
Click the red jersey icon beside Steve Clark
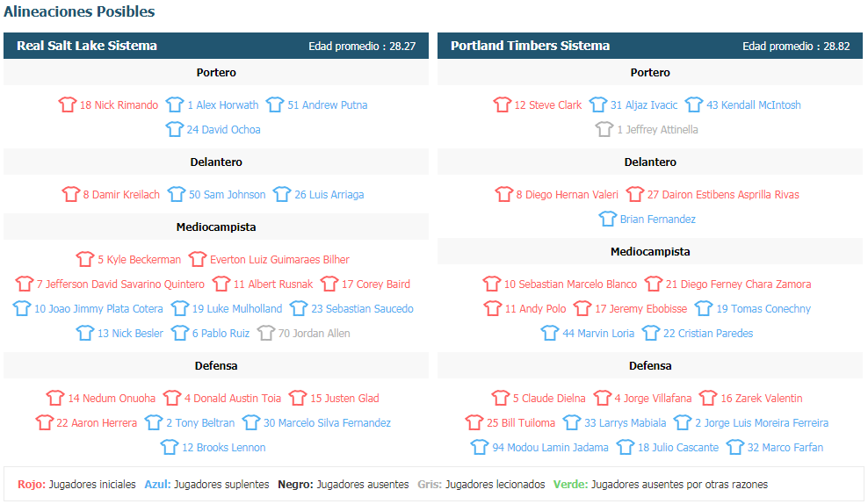click(x=503, y=104)
